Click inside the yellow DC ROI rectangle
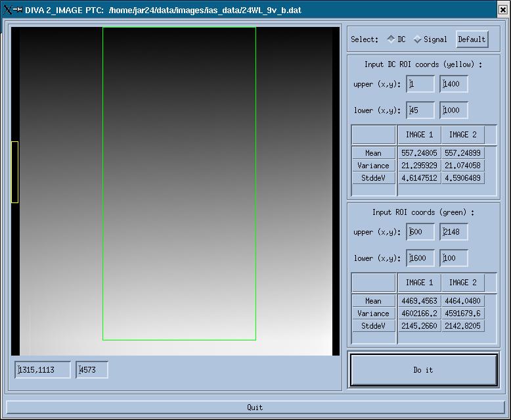 coord(14,172)
